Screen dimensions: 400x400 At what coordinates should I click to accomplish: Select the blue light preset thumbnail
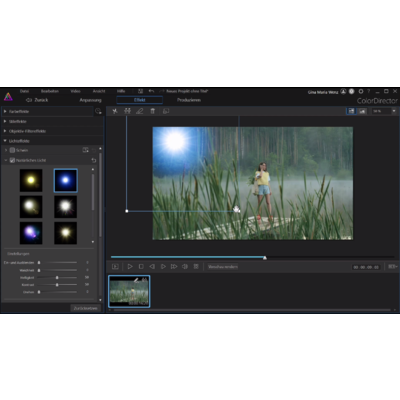click(x=66, y=180)
